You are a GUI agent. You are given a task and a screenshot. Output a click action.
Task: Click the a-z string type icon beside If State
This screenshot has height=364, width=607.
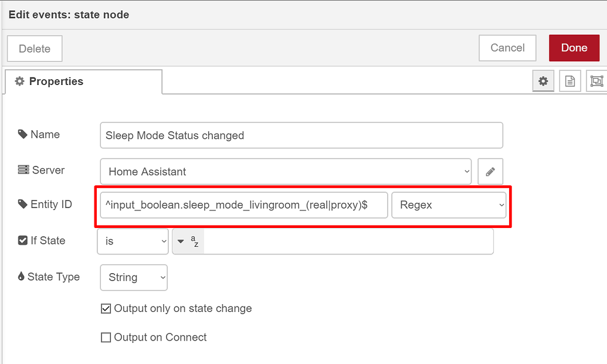tap(188, 240)
